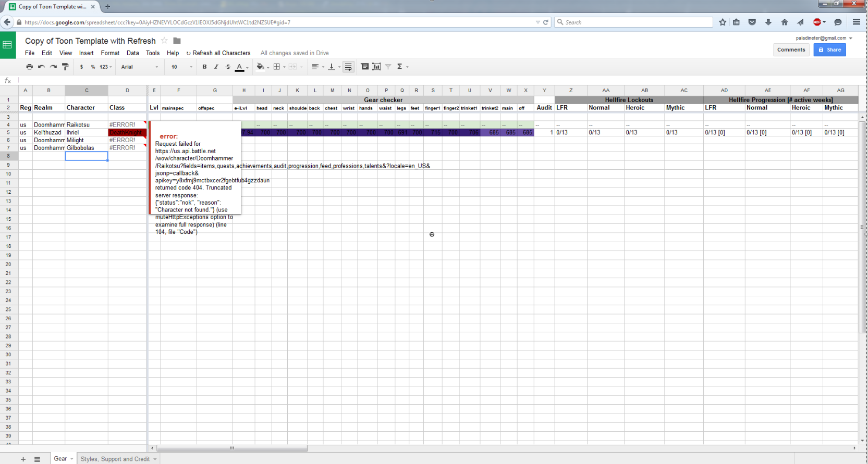Image resolution: width=868 pixels, height=464 pixels.
Task: Open the more number formats dropdown
Action: point(106,67)
